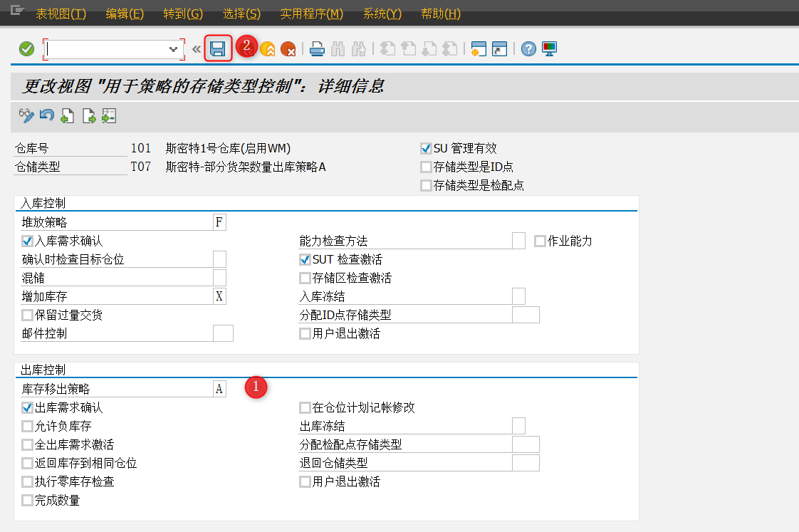Open the 帮助(H) menu

pyautogui.click(x=441, y=14)
